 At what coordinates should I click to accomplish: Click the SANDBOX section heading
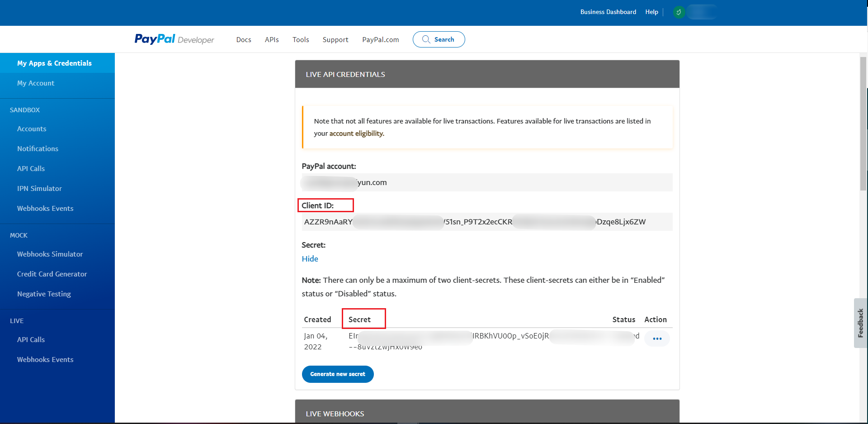click(25, 110)
